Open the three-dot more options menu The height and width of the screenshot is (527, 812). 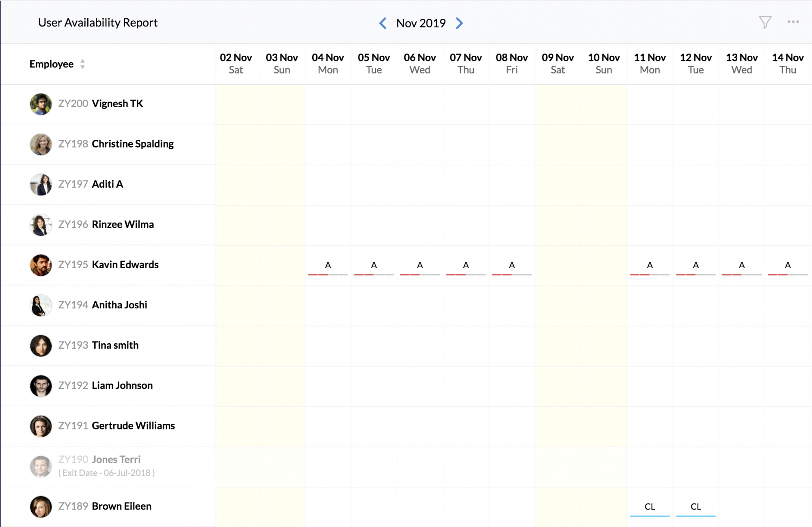(793, 22)
